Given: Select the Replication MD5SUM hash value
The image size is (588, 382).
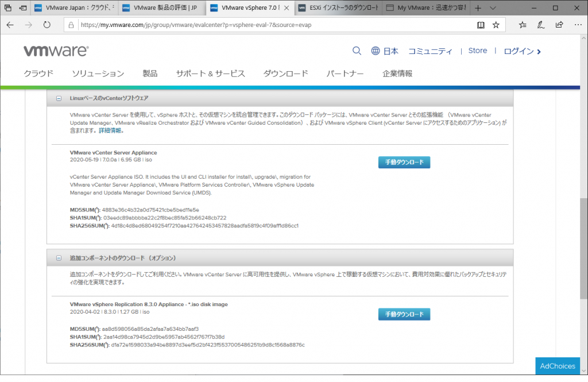Looking at the screenshot, I should 150,329.
